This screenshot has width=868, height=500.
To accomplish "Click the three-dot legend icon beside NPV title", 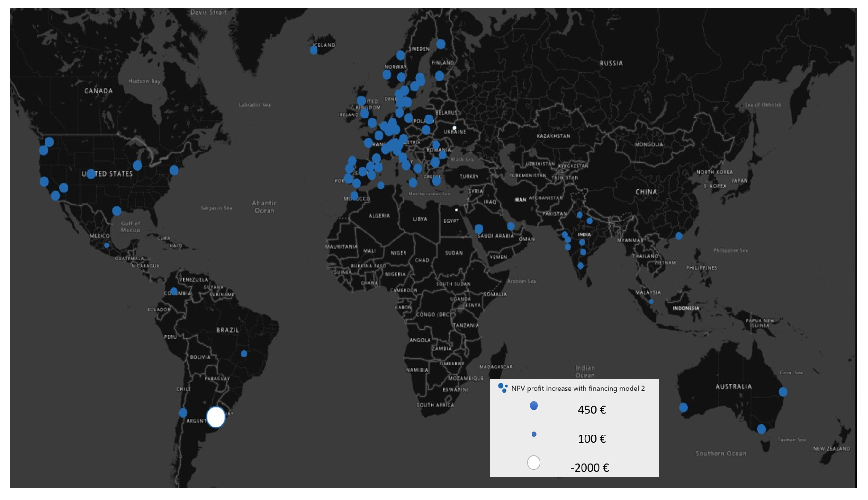I will point(503,388).
